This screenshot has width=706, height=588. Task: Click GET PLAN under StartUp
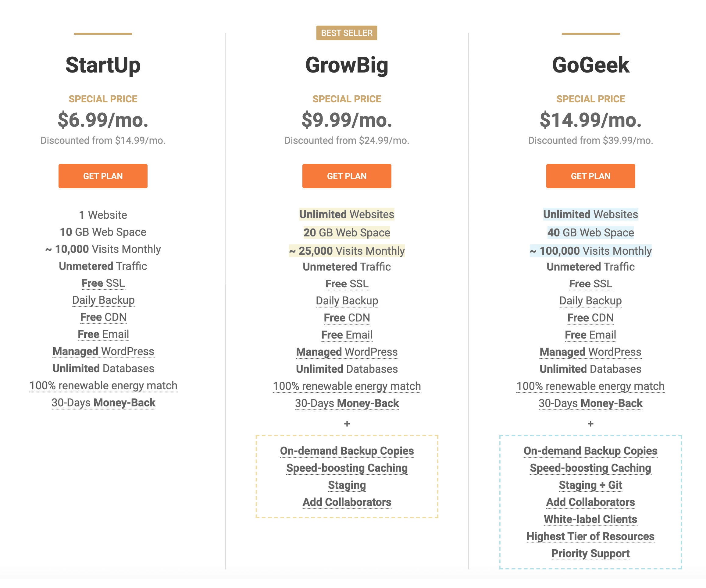(103, 176)
